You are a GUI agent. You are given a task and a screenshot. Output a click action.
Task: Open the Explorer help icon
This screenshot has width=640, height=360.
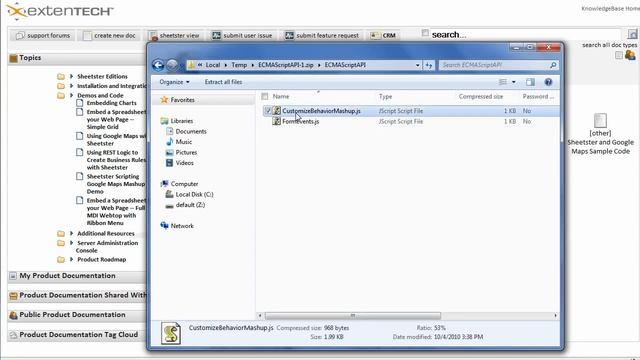point(548,82)
